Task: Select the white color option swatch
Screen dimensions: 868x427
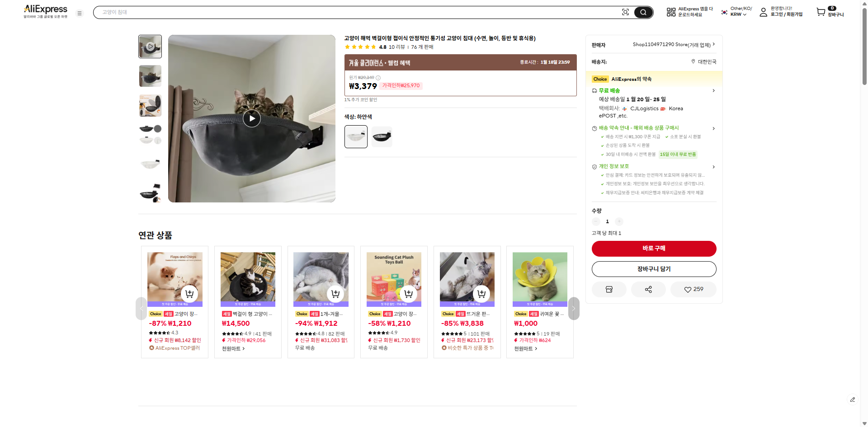Action: click(356, 136)
